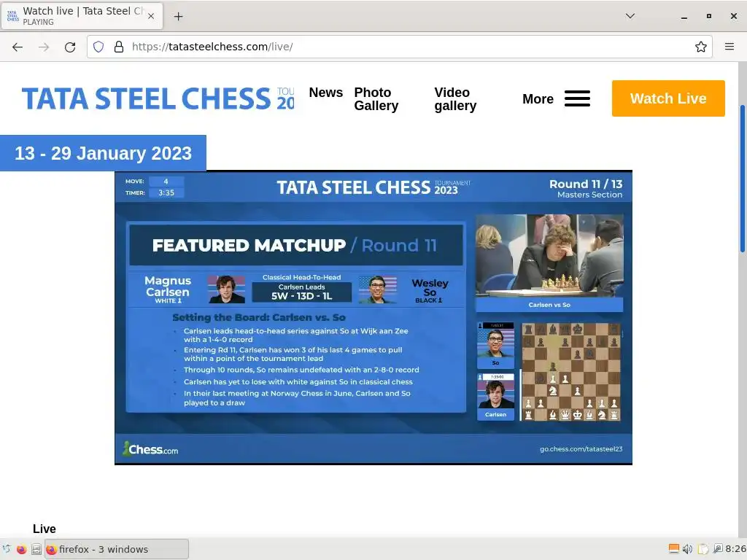Select the Watch live Tata Steel tab
The width and height of the screenshot is (747, 560).
pos(82,16)
